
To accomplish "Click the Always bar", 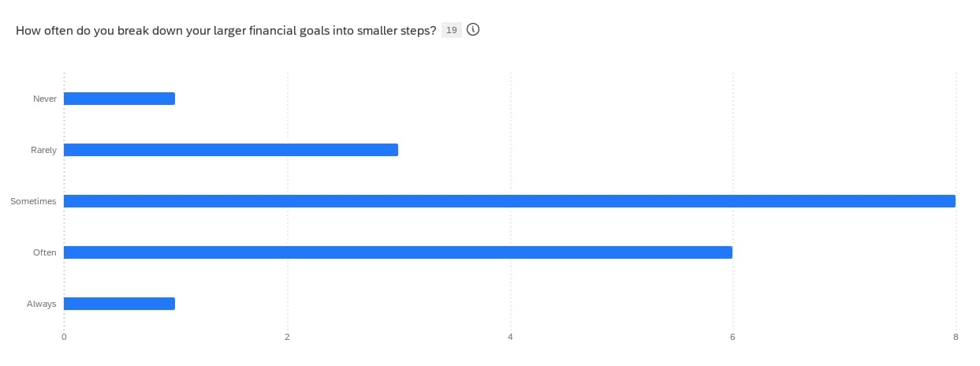I will pyautogui.click(x=119, y=304).
